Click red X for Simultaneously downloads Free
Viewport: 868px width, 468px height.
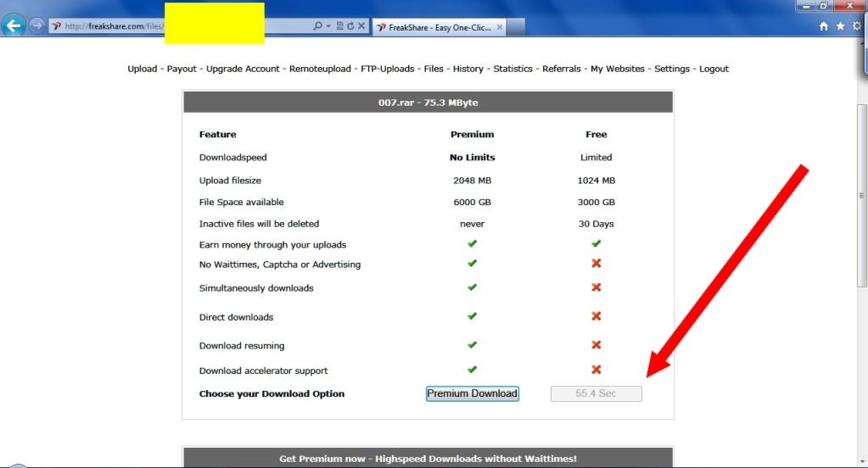pos(596,287)
